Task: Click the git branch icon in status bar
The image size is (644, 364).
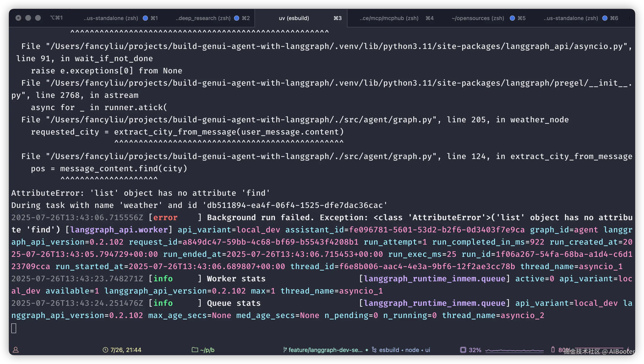Action: pos(285,350)
